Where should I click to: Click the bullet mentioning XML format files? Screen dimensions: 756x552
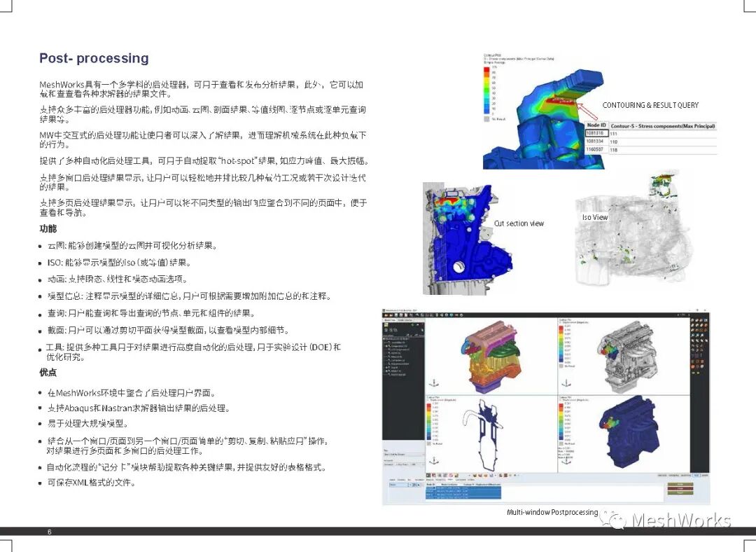(91, 483)
